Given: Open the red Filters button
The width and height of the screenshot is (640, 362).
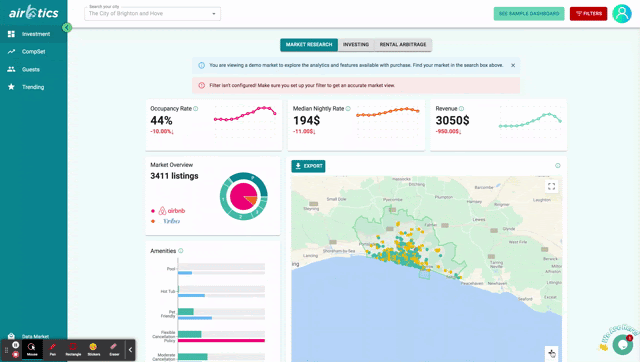Looking at the screenshot, I should point(588,13).
